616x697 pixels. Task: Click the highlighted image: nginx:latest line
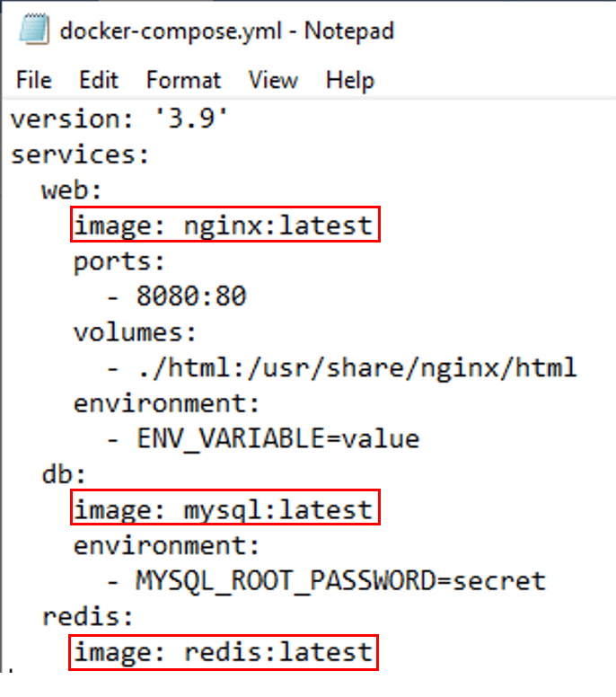tap(224, 225)
